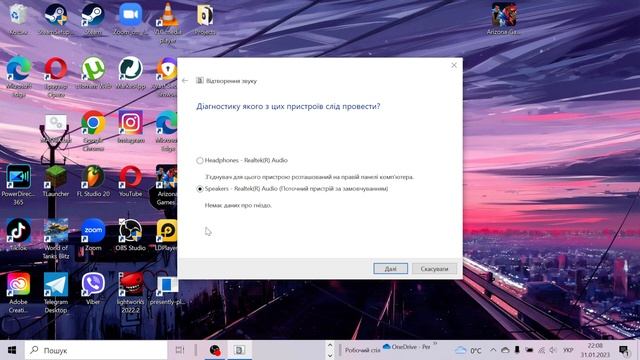This screenshot has height=360, width=640.
Task: Open the YouTube Opera shortcut icon
Action: pyautogui.click(x=131, y=181)
